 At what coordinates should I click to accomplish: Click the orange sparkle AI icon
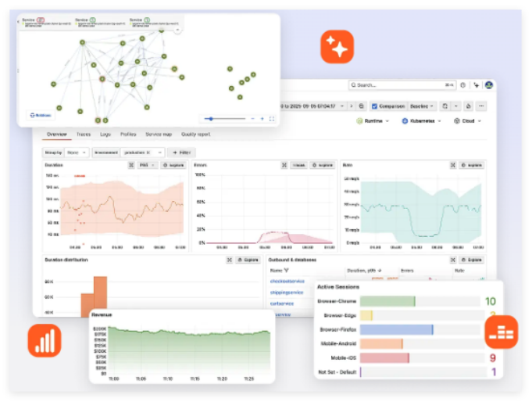click(337, 47)
